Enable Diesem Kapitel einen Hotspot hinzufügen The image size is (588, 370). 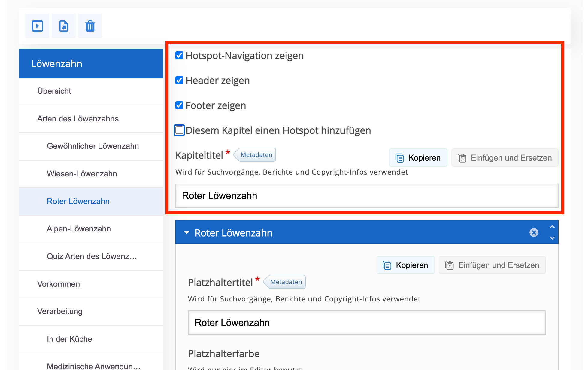point(179,130)
